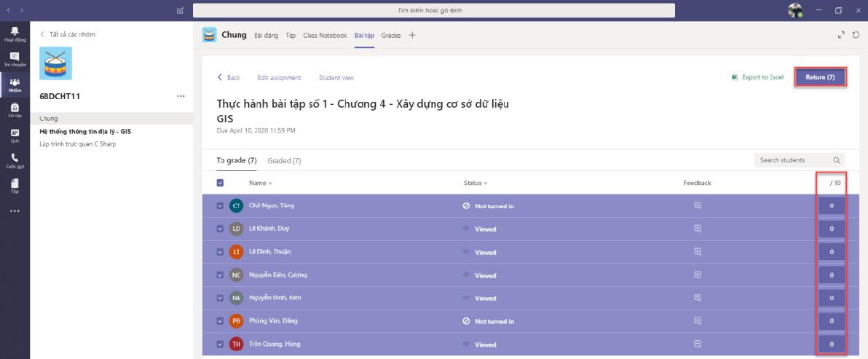868x359 pixels.
Task: Click the add tab plus icon
Action: (411, 36)
